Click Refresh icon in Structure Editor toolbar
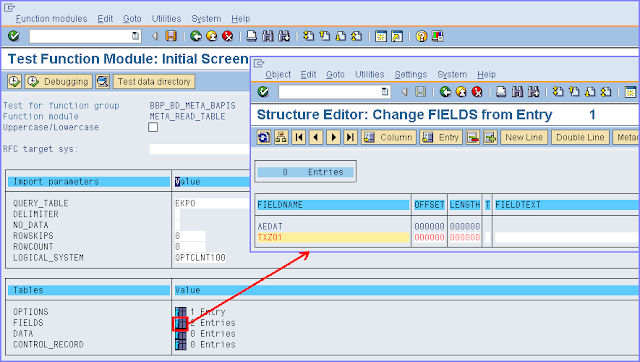This screenshot has width=640, height=362. (x=264, y=138)
